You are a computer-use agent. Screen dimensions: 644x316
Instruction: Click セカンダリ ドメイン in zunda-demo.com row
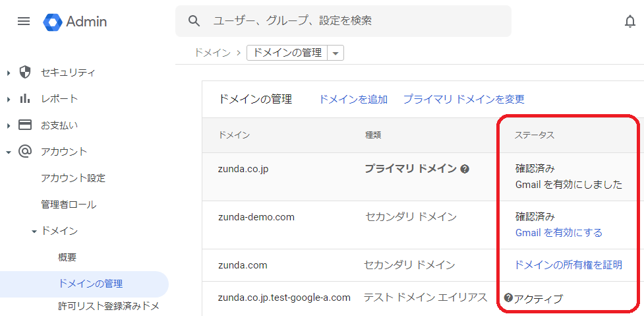point(411,216)
